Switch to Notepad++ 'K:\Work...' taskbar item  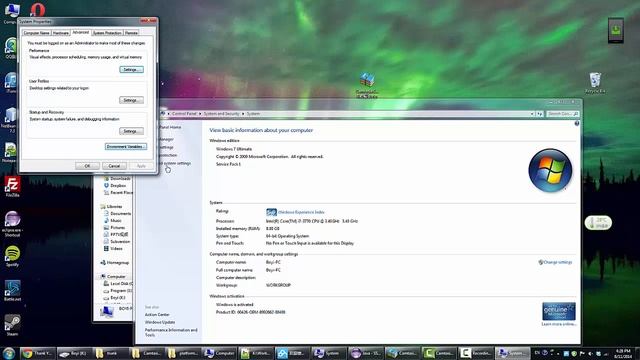(256, 353)
